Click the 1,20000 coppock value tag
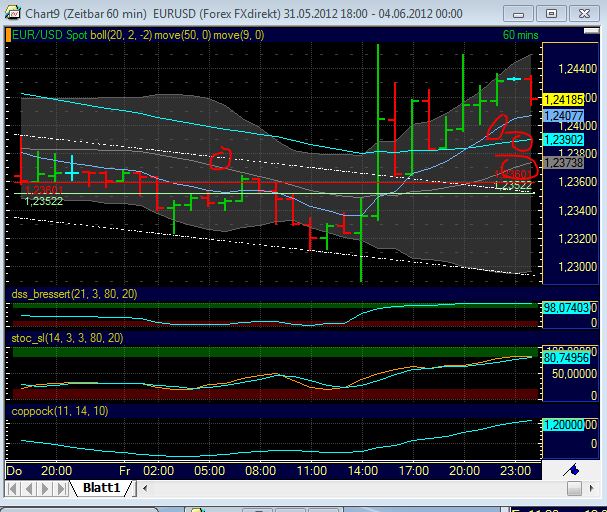Screen dimensions: 607x512 click(563, 425)
